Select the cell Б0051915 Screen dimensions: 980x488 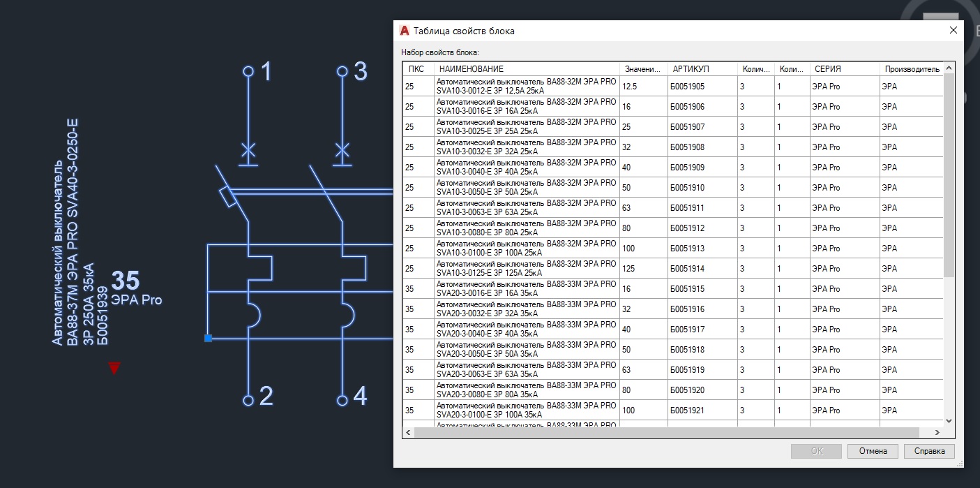point(702,289)
